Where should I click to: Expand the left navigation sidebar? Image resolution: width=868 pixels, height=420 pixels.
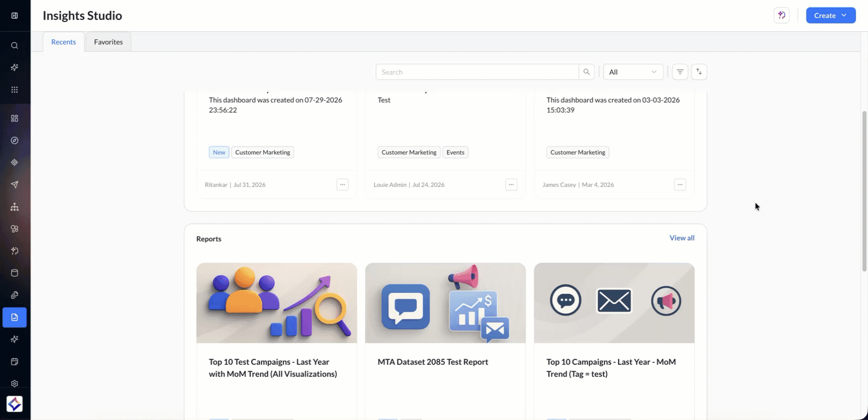(x=15, y=16)
